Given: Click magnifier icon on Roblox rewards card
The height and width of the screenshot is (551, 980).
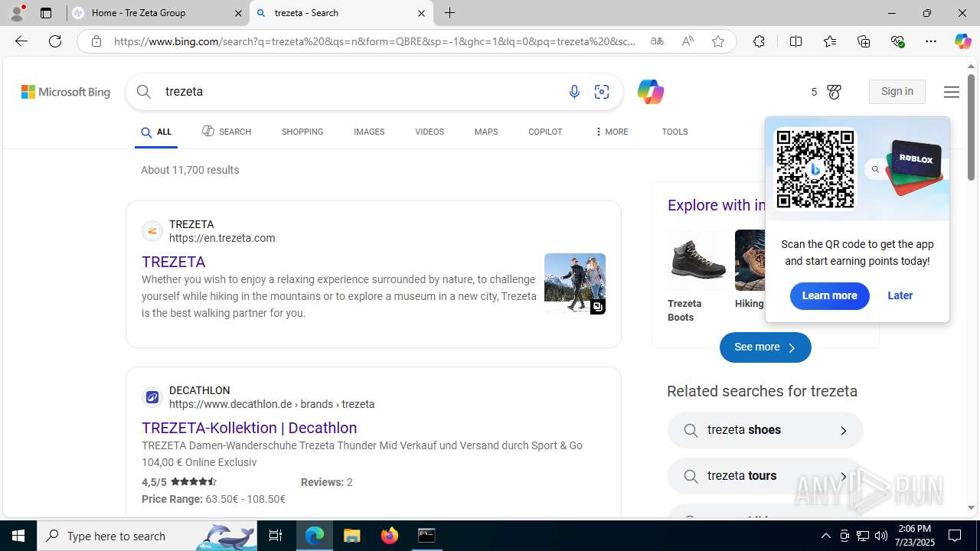Looking at the screenshot, I should tap(875, 169).
